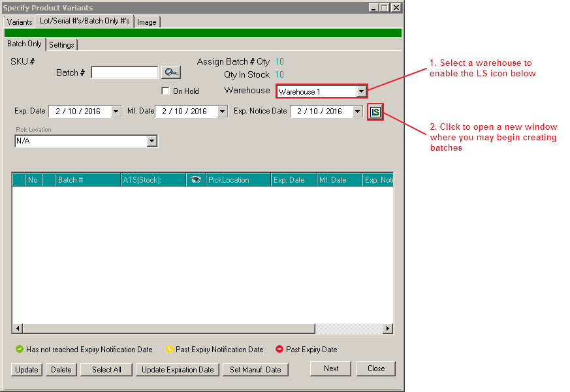
Task: Click the LS batch creation icon
Action: (x=375, y=112)
